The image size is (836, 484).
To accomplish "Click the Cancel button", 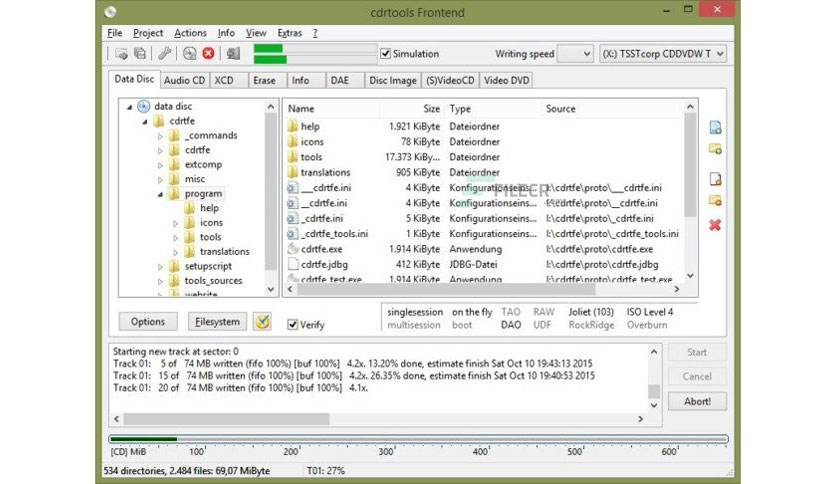I will (x=697, y=376).
